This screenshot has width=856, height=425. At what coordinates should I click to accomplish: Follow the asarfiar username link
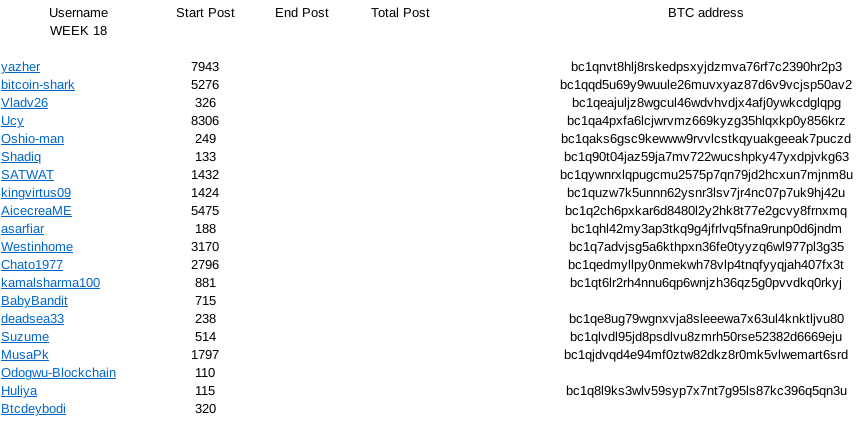[22, 229]
